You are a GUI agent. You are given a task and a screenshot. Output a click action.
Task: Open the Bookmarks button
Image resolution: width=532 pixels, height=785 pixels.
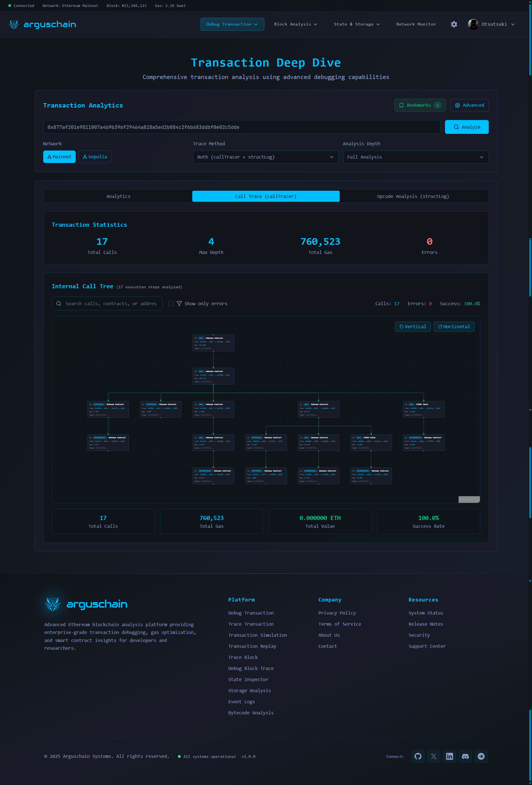[420, 105]
